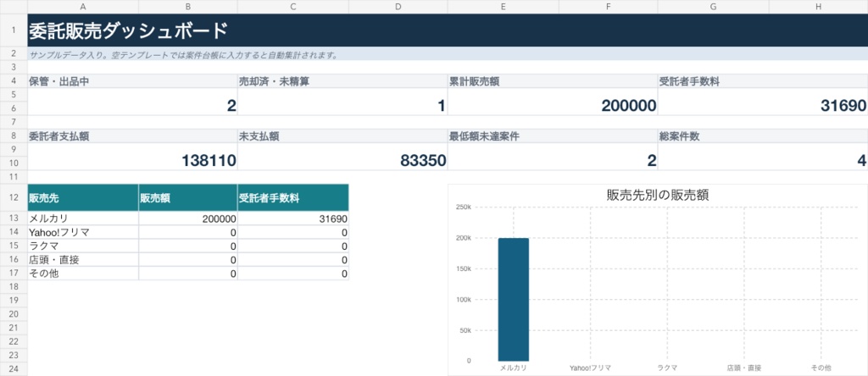The width and height of the screenshot is (868, 376).
Task: Click the ラクマ 受託者手数料 cell showing 0
Action: coord(293,246)
